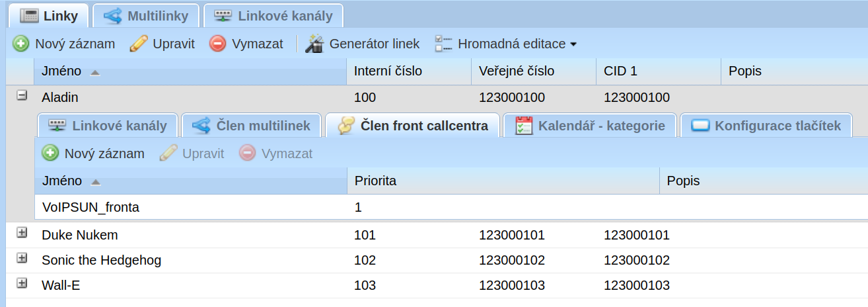Click the Kalendář - kategorie calendar icon
This screenshot has height=307, width=868.
point(524,126)
